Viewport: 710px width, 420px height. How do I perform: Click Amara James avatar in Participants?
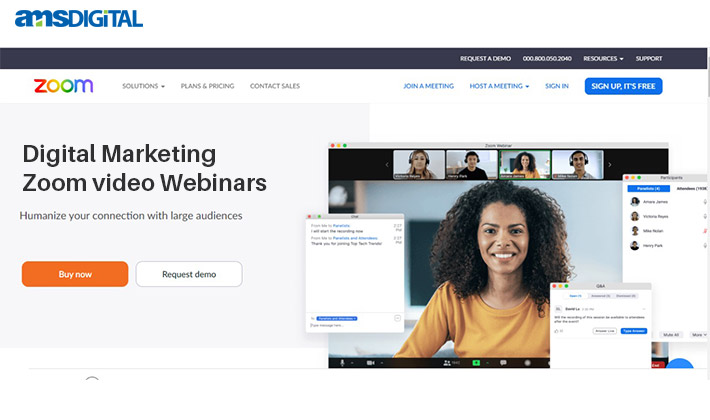(x=635, y=202)
